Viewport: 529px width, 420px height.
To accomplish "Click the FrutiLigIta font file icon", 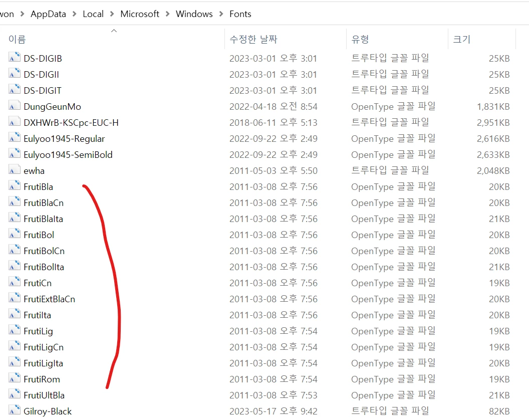I will click(14, 362).
